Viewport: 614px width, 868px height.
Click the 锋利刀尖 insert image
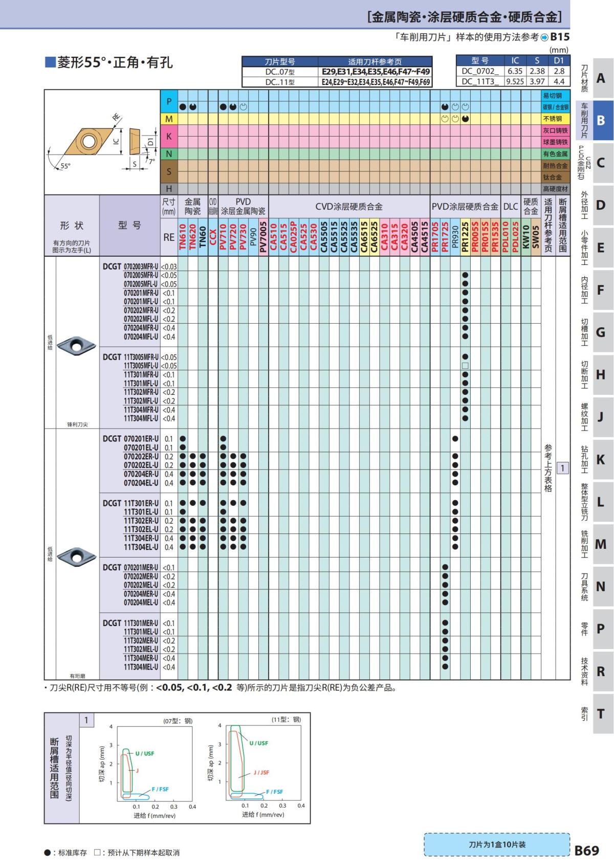pos(77,345)
